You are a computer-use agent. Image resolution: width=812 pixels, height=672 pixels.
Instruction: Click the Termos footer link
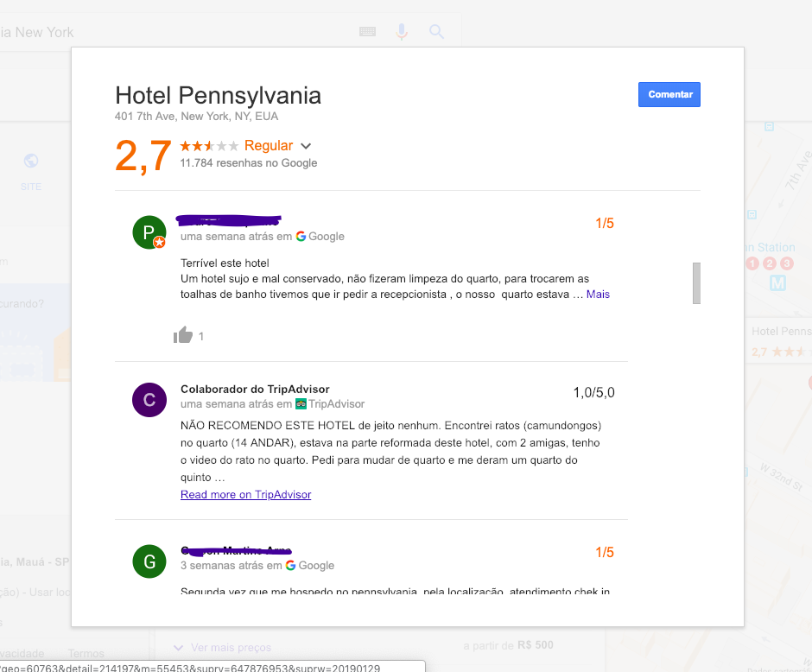(86, 653)
